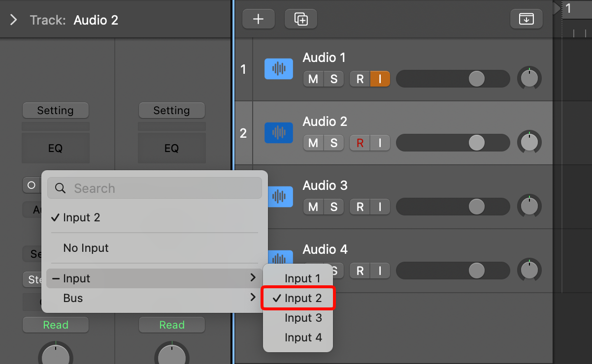
Task: Click the Audio 1 waveform track icon
Action: point(279,69)
